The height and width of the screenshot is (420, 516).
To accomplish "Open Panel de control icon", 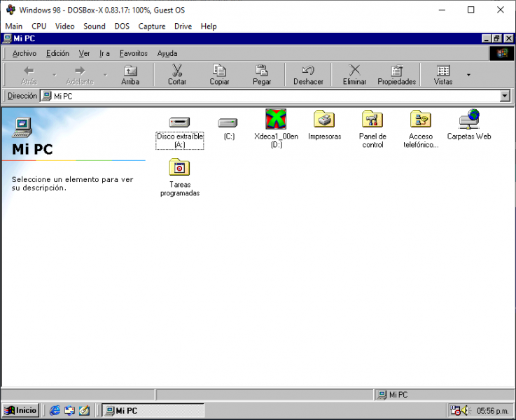I will coord(372,120).
